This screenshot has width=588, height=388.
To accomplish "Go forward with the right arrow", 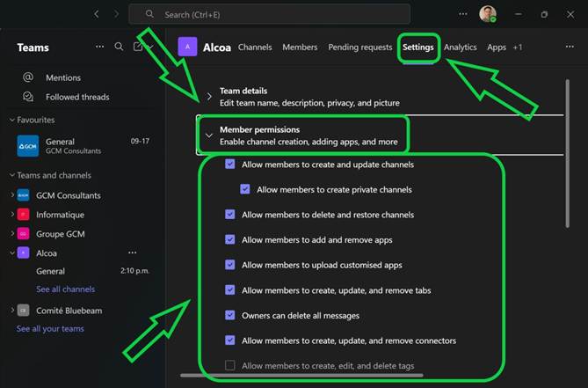I will 116,14.
